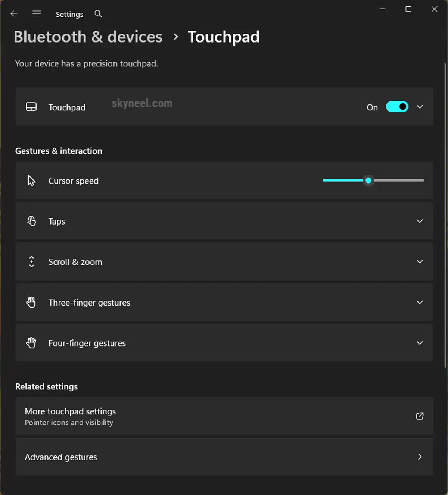Adjust the Cursor speed slider handle
Screen dimensions: 448x495
click(368, 181)
